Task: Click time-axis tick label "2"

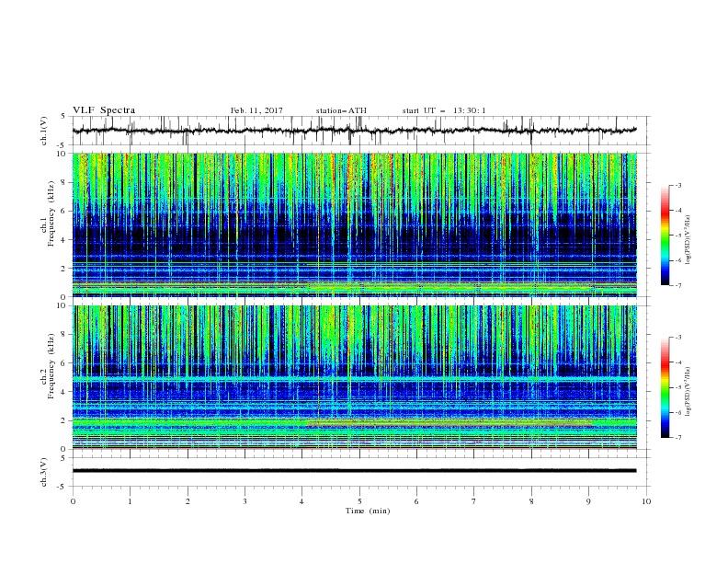Action: (x=188, y=501)
